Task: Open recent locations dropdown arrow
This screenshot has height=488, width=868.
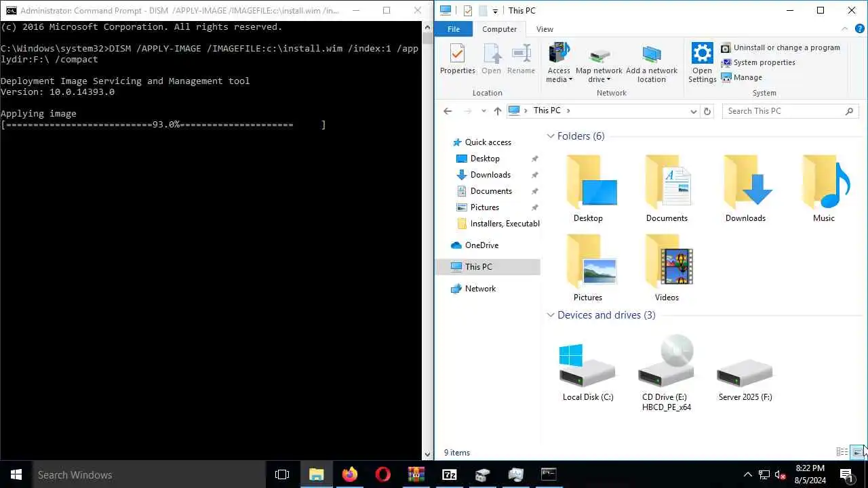Action: [x=484, y=111]
